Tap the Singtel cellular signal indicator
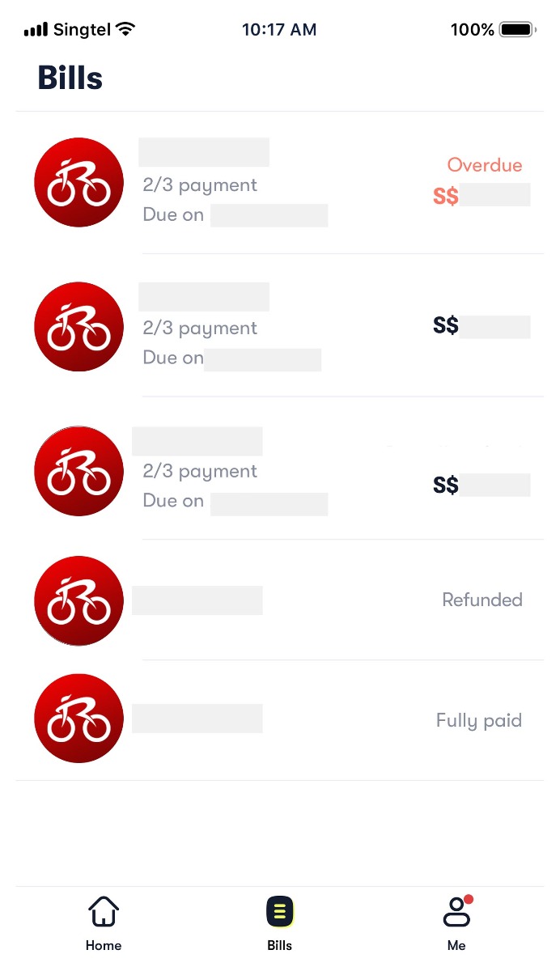Image resolution: width=560 pixels, height=971 pixels. click(x=33, y=29)
